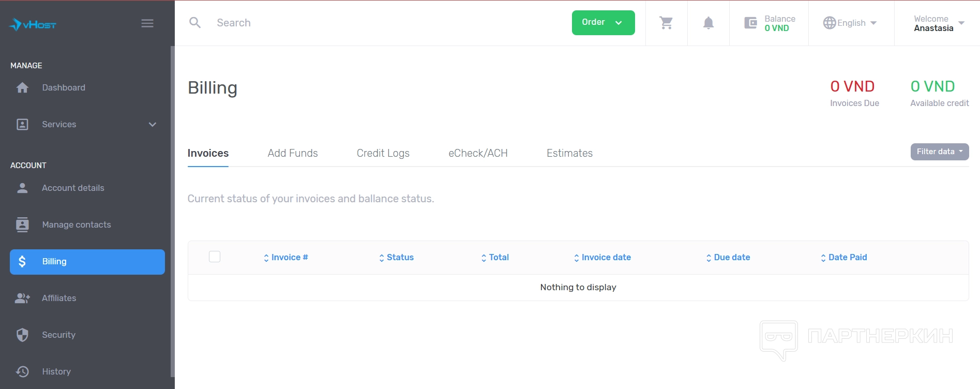Sort the table by Invoice #
Screen dimensions: 980x389
pos(285,258)
